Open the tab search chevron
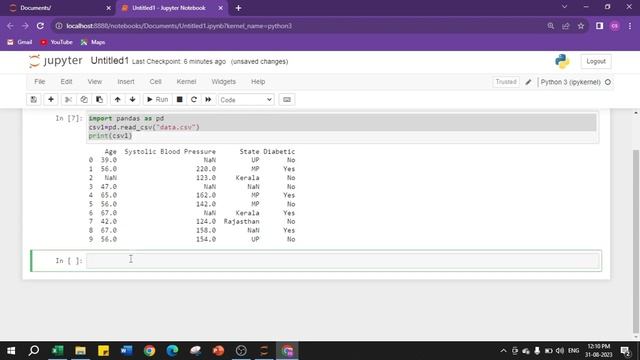640x360 pixels. pyautogui.click(x=564, y=7)
